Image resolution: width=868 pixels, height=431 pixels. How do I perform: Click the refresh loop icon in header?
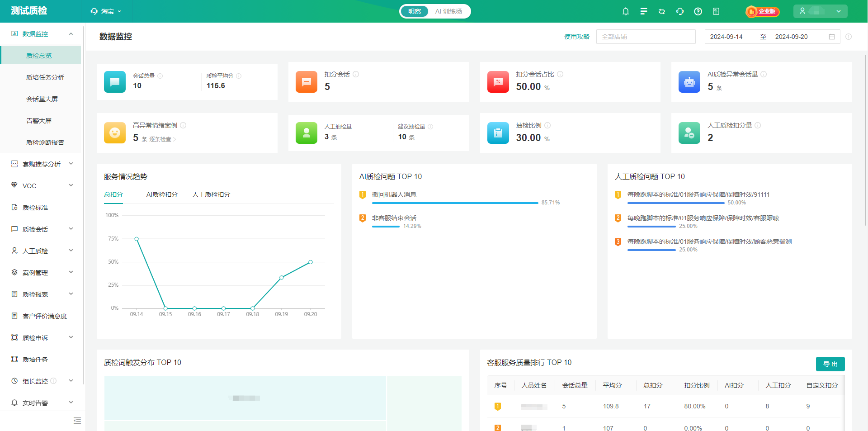coord(662,11)
